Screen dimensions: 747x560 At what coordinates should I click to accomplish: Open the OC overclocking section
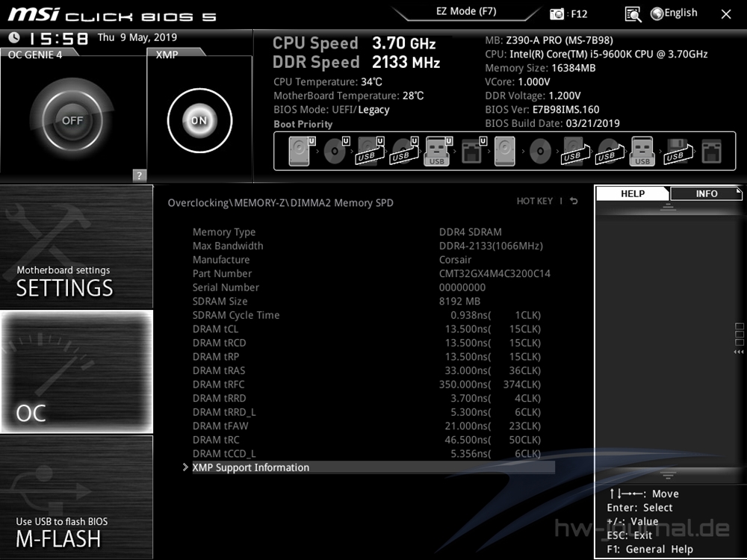[x=77, y=371]
